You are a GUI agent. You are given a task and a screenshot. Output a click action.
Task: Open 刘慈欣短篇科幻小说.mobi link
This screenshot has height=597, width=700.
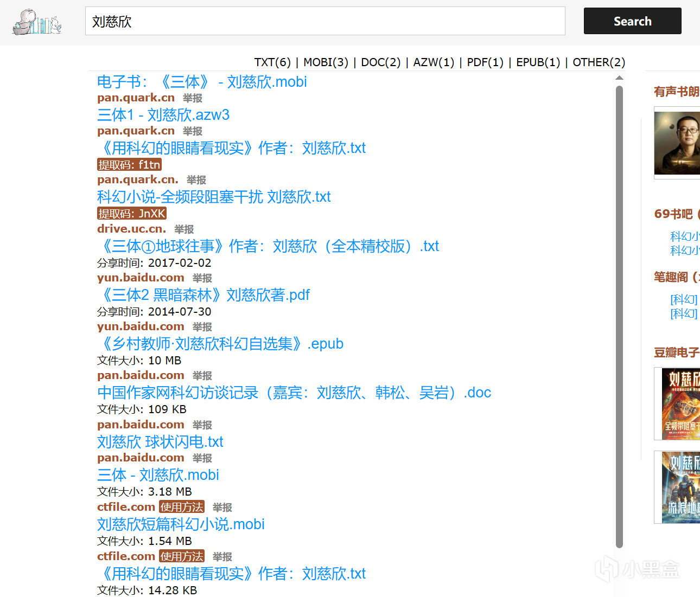coord(181,524)
